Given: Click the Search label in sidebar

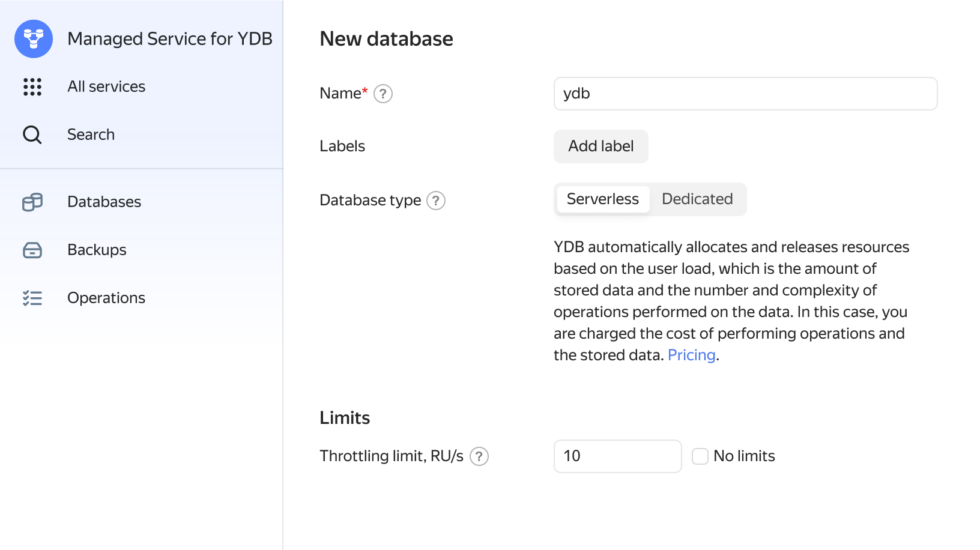Looking at the screenshot, I should [91, 134].
